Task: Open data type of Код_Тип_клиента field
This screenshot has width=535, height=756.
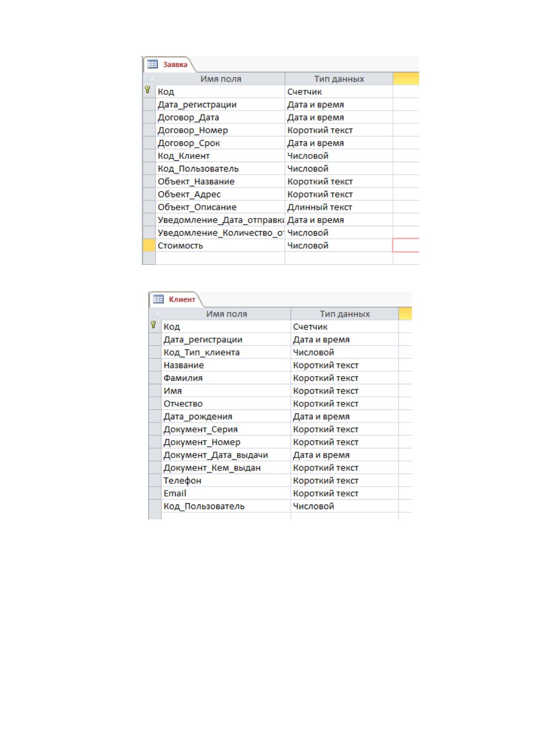Action: (x=345, y=352)
